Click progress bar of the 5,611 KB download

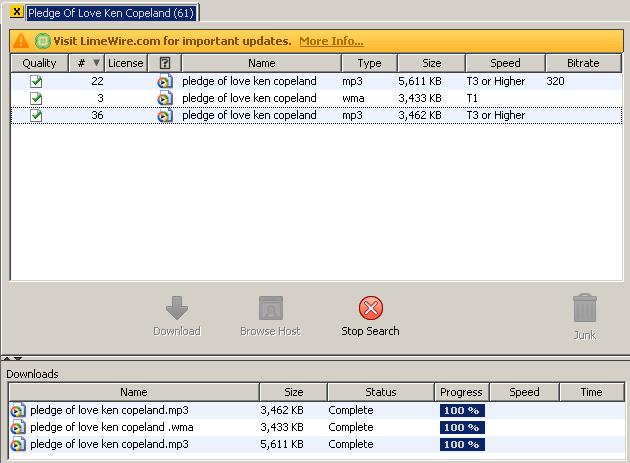click(x=462, y=445)
